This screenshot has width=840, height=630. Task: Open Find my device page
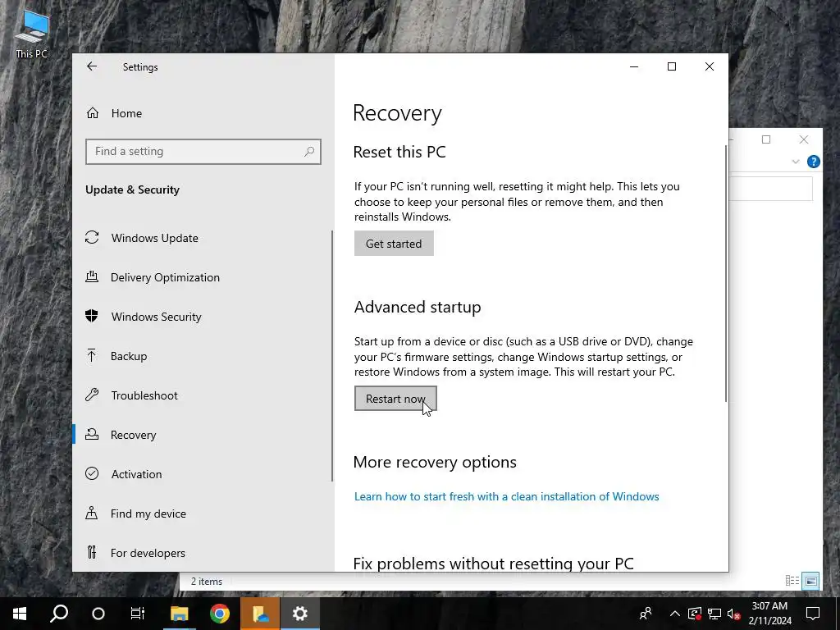148,514
